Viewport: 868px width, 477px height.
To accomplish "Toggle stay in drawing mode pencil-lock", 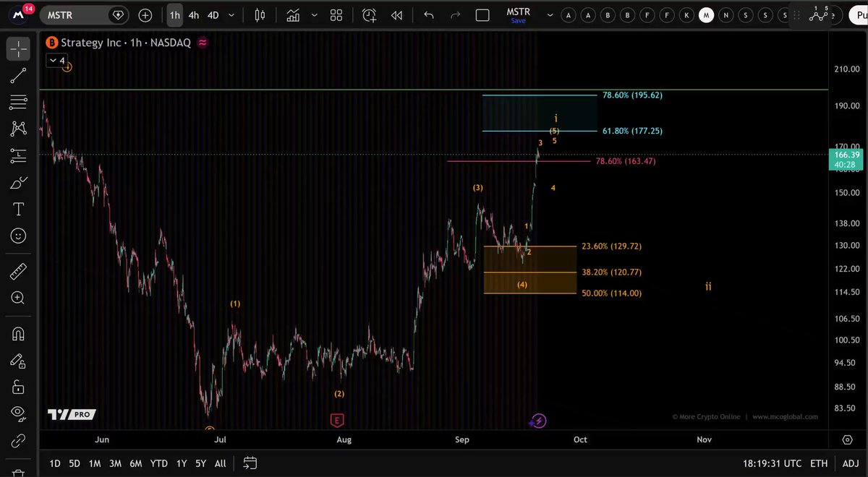I will click(x=18, y=360).
